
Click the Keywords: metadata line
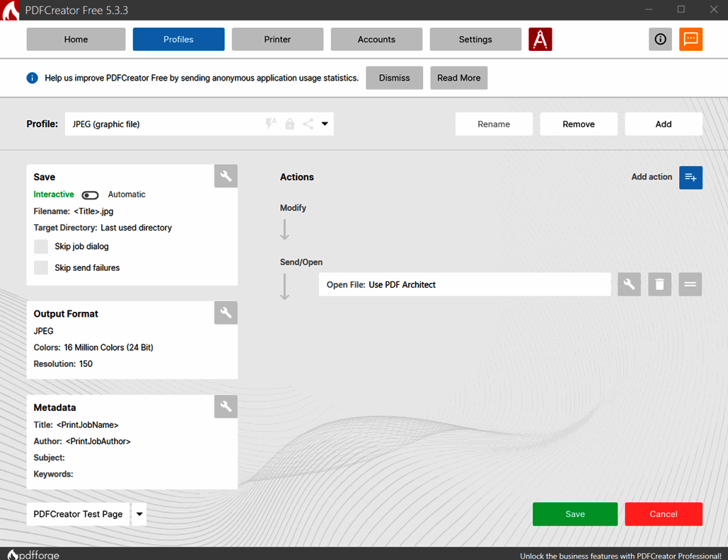click(53, 474)
